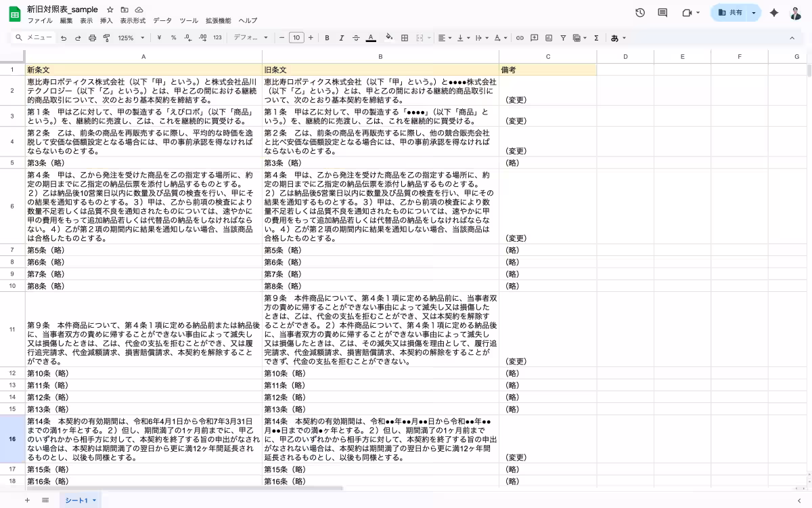Screen dimensions: 812x508
Task: Click the borders icon
Action: click(405, 38)
